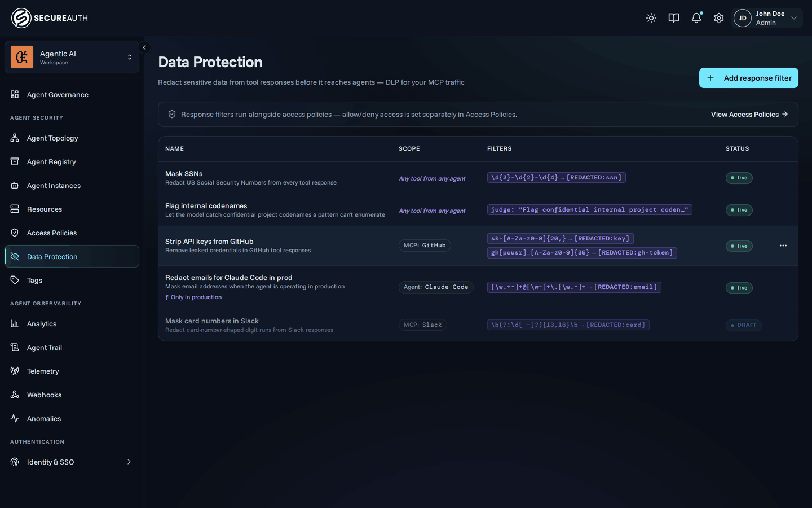
Task: Click the Agent Registry icon
Action: coord(15,161)
